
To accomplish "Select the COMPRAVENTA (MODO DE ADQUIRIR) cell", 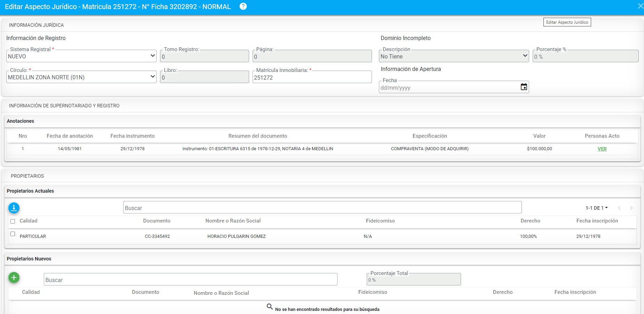I will click(x=430, y=149).
